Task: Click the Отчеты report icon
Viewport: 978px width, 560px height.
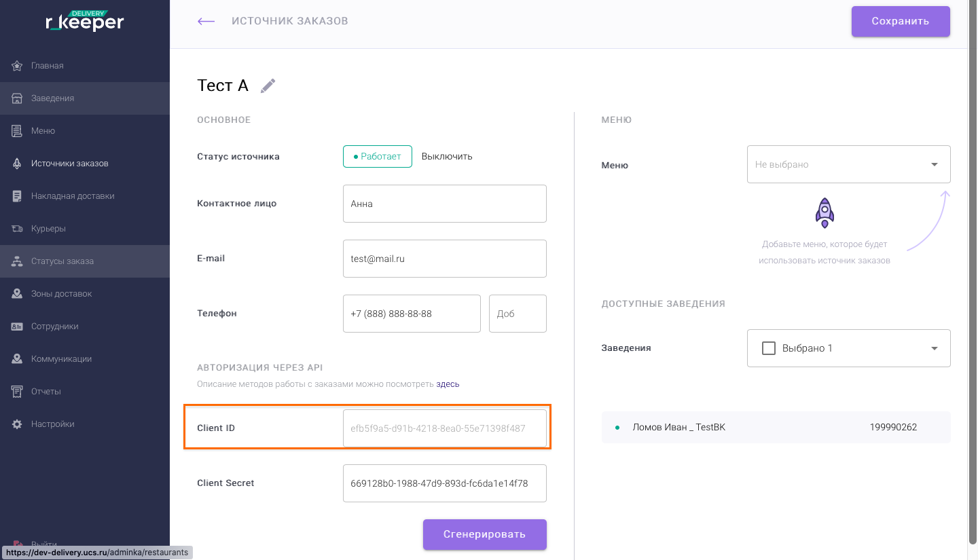Action: point(18,392)
